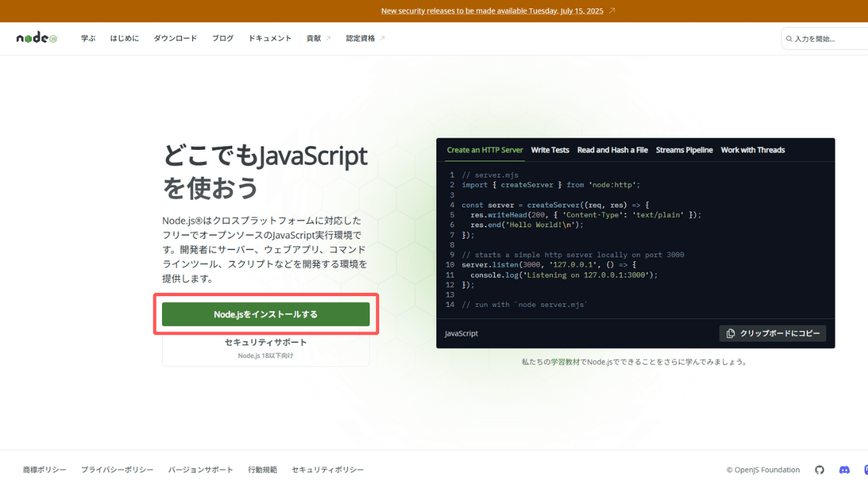Click the // run with node server.mjs comment

(x=524, y=305)
